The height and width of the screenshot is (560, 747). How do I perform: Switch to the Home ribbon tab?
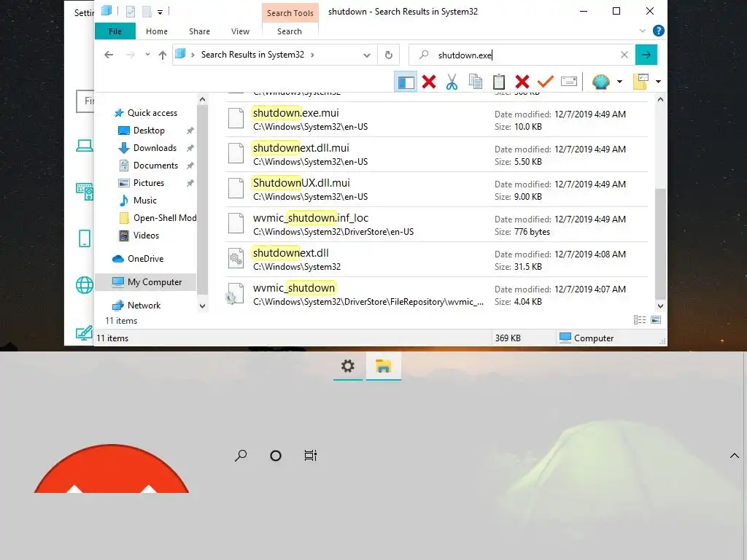157,31
